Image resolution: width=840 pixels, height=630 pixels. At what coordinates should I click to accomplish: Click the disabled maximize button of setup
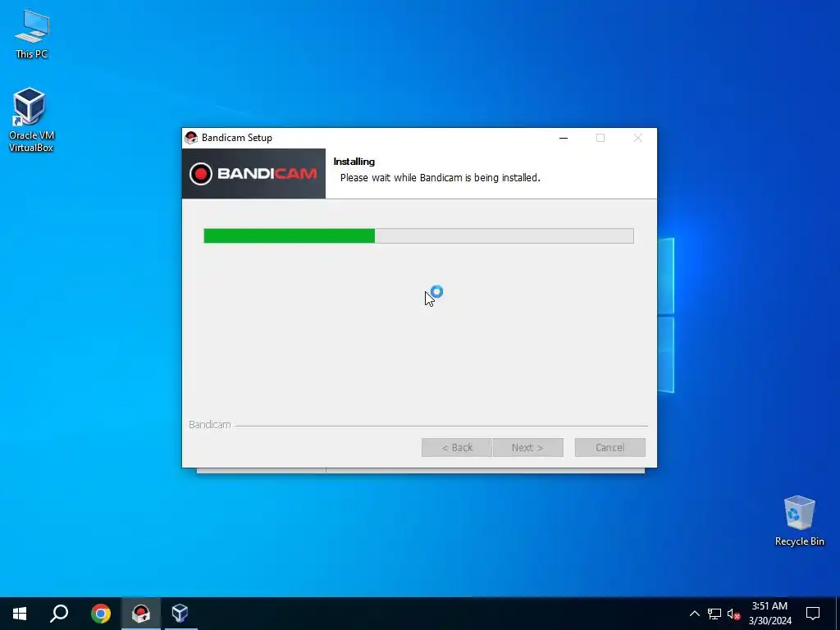(600, 138)
